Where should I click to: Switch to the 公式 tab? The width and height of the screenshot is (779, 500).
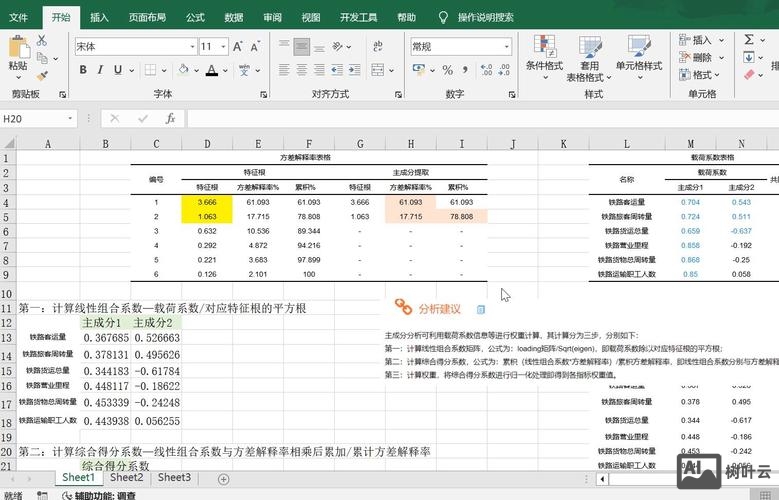coord(195,17)
